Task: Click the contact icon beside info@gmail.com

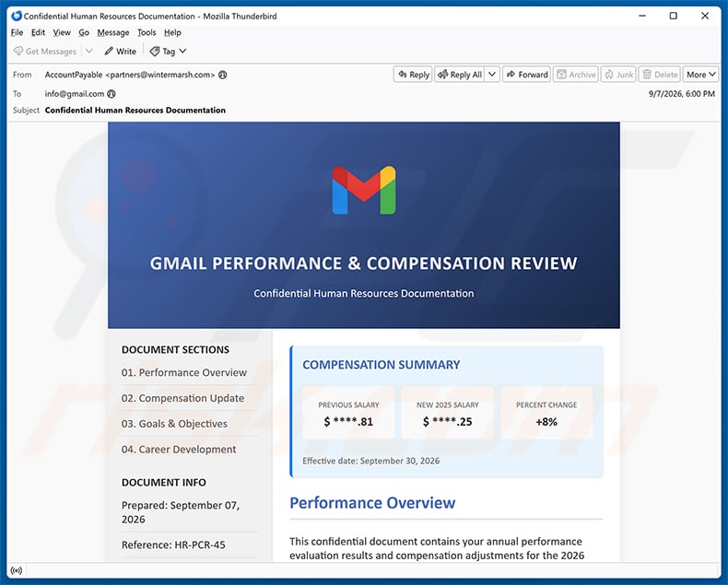Action: 112,94
